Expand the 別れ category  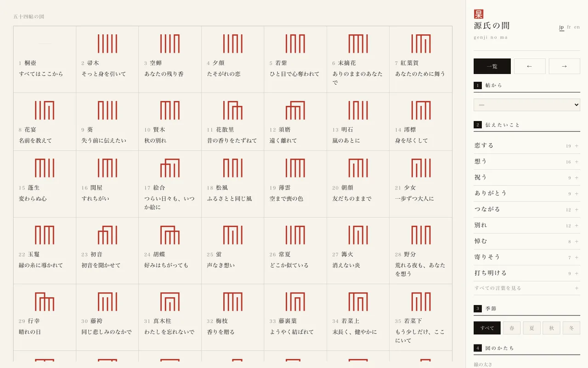[527, 225]
